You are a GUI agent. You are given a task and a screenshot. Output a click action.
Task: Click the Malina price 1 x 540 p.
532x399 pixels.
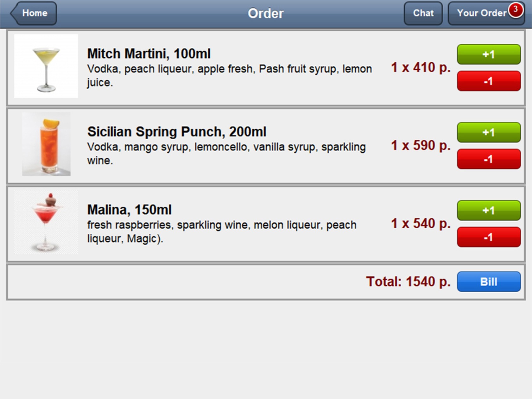(421, 224)
